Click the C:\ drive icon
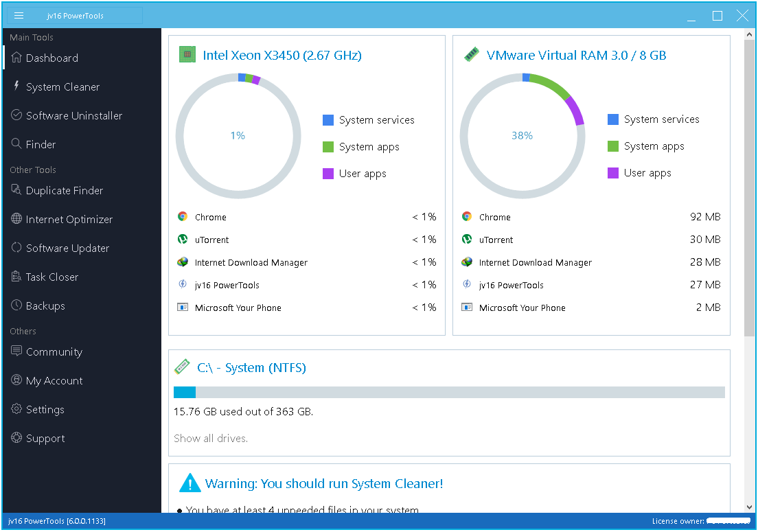The image size is (758, 532). [182, 367]
